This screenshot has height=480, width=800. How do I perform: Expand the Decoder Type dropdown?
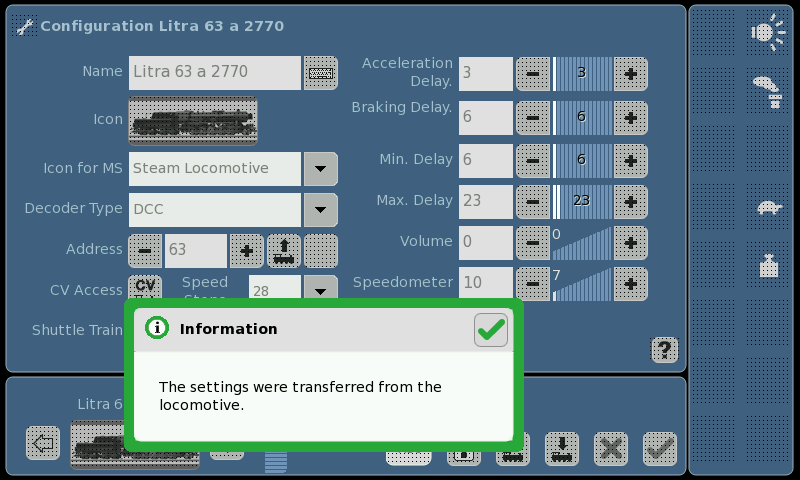320,210
